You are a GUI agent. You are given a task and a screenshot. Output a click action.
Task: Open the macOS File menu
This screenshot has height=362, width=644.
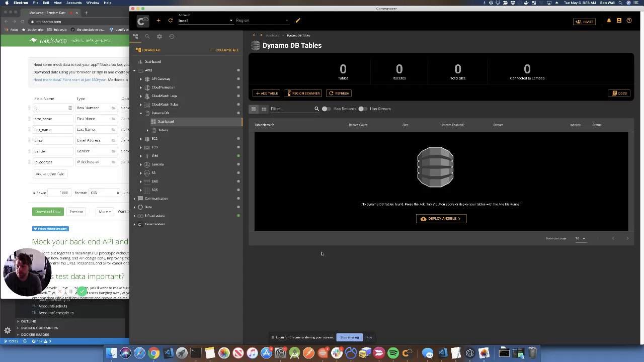click(x=36, y=3)
